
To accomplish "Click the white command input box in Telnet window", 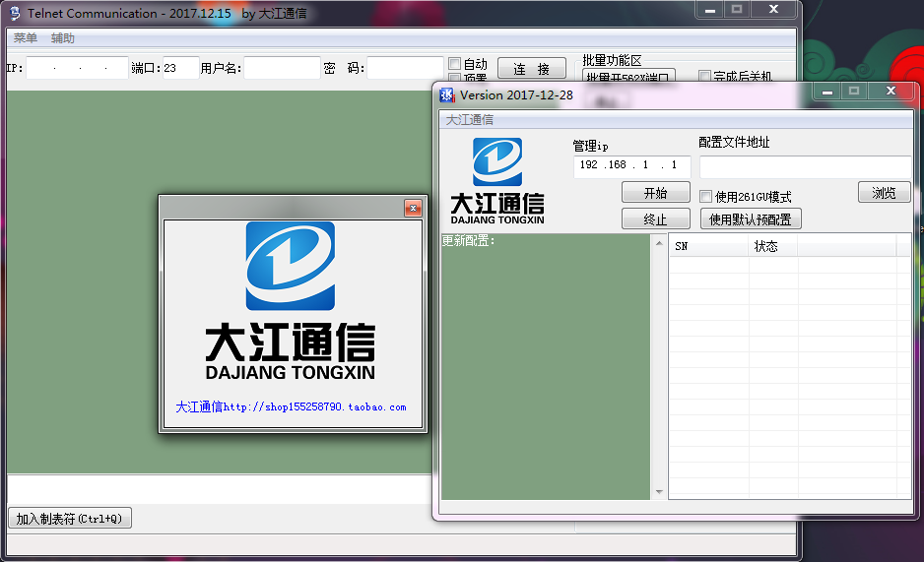I will 220,489.
